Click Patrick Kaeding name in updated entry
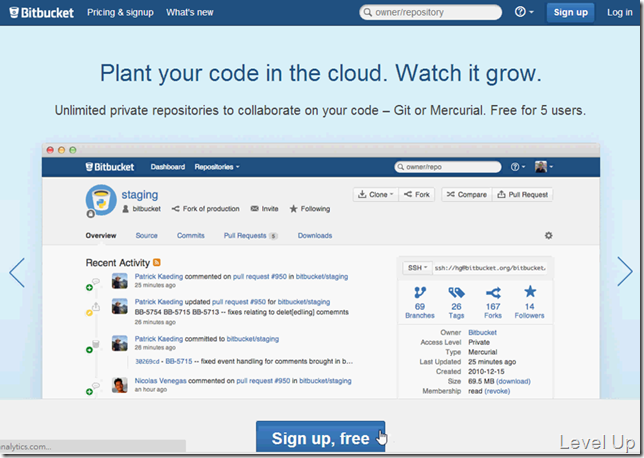The image size is (644, 458). [159, 301]
